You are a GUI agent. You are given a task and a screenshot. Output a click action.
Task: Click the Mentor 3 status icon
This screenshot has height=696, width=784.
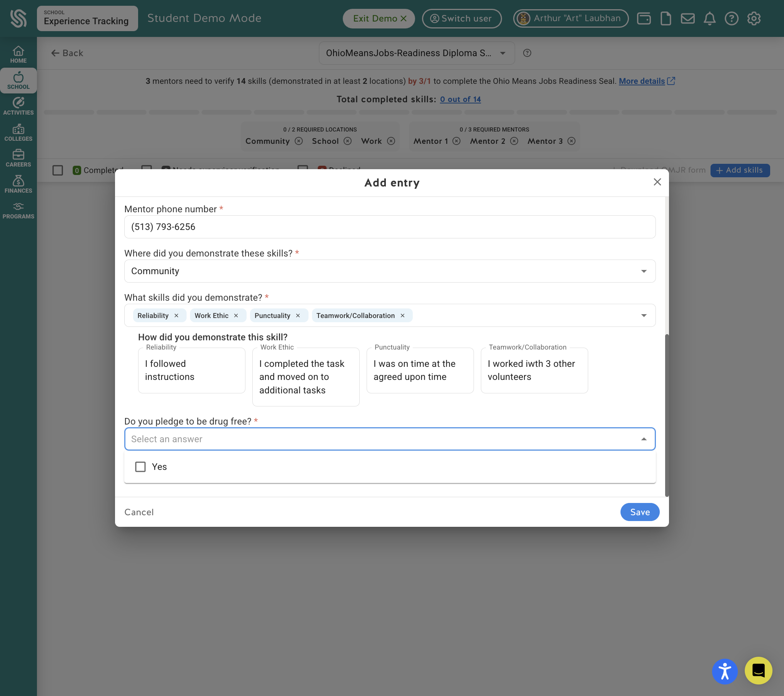point(571,141)
